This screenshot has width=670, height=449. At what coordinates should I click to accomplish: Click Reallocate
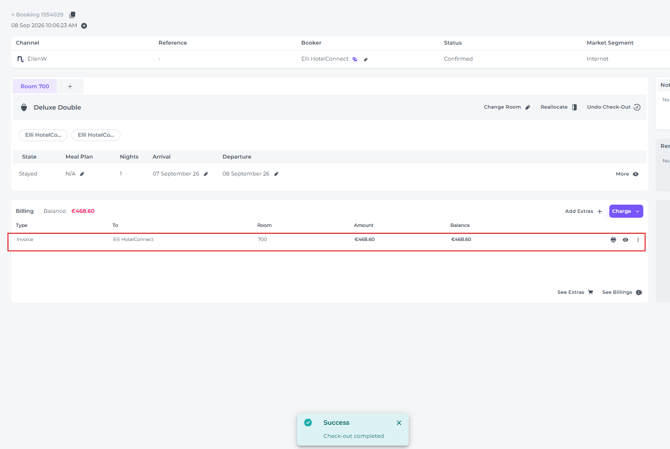click(x=558, y=107)
